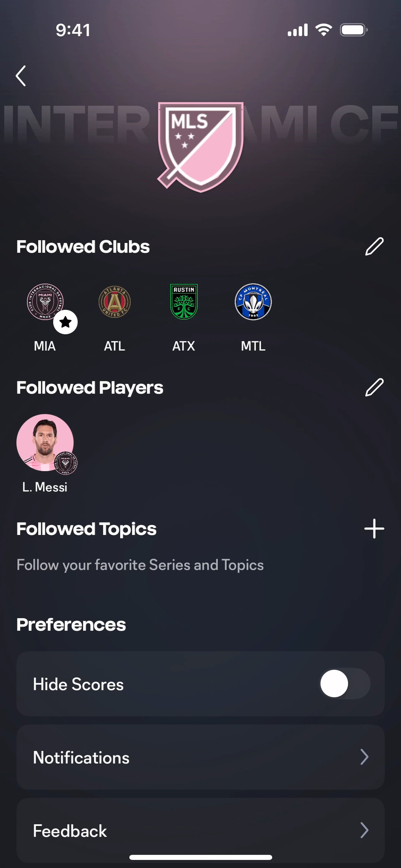Tap the L. Messi name label
Viewport: 401px width, 868px height.
click(x=45, y=487)
